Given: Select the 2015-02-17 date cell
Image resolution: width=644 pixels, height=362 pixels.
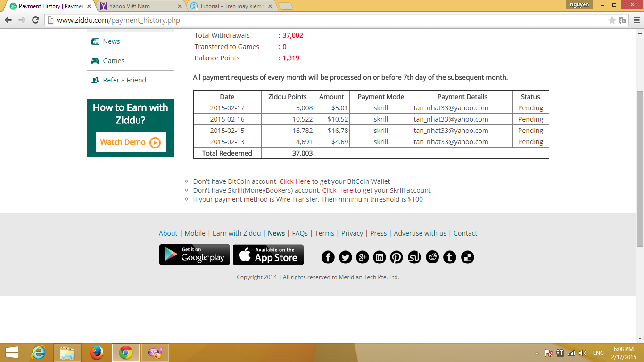Looking at the screenshot, I should (x=227, y=108).
